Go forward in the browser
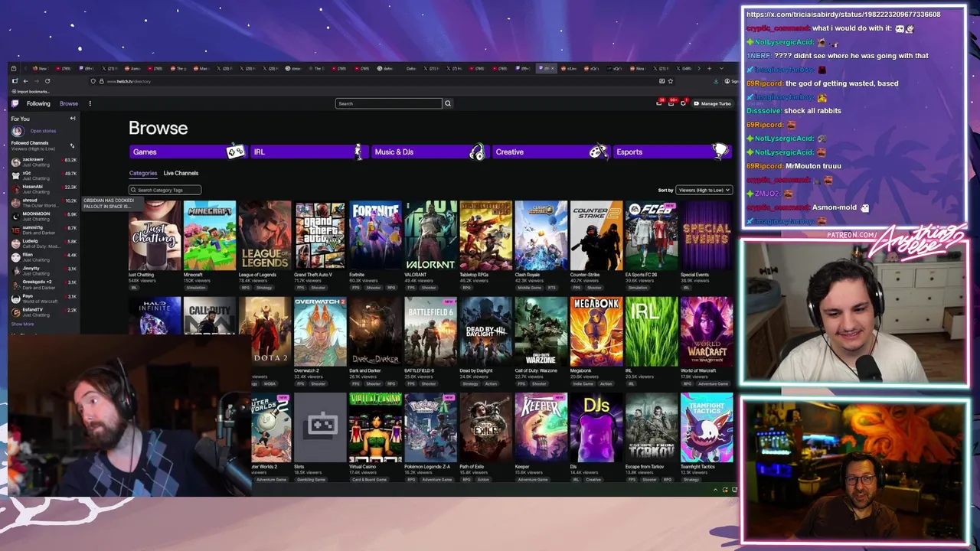 pyautogui.click(x=36, y=81)
